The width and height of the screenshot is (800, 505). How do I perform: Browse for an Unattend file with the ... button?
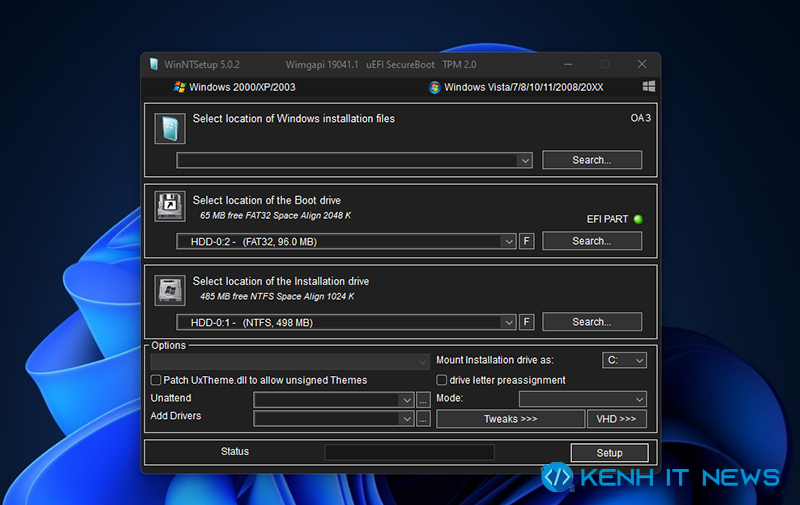[x=423, y=400]
